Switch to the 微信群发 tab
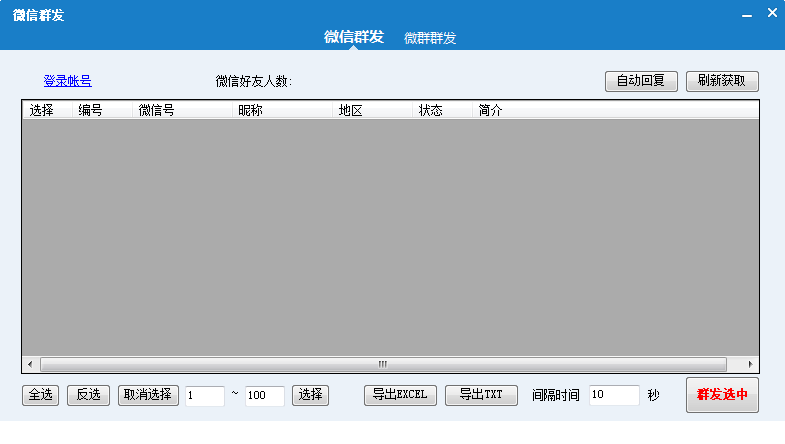The height and width of the screenshot is (444, 785). [353, 37]
